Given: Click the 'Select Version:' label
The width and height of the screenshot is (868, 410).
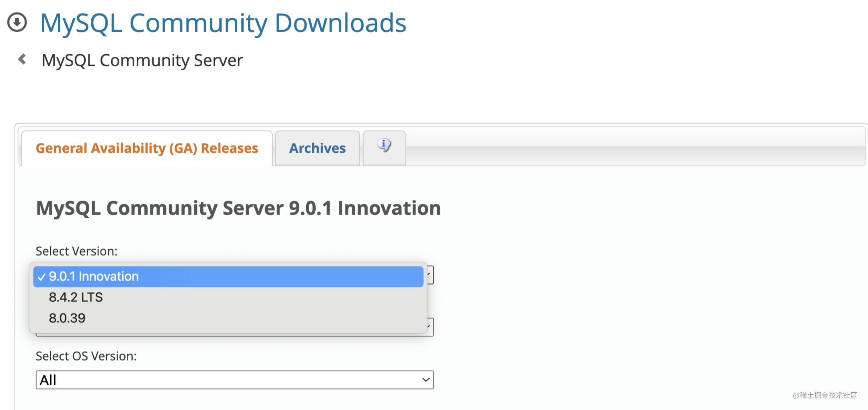Looking at the screenshot, I should 76,251.
